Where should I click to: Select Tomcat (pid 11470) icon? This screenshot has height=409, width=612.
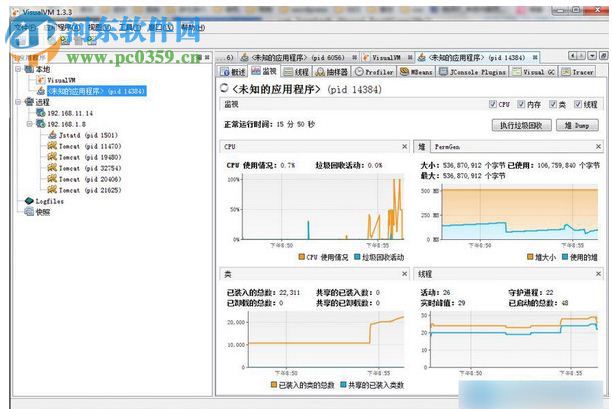(52, 146)
